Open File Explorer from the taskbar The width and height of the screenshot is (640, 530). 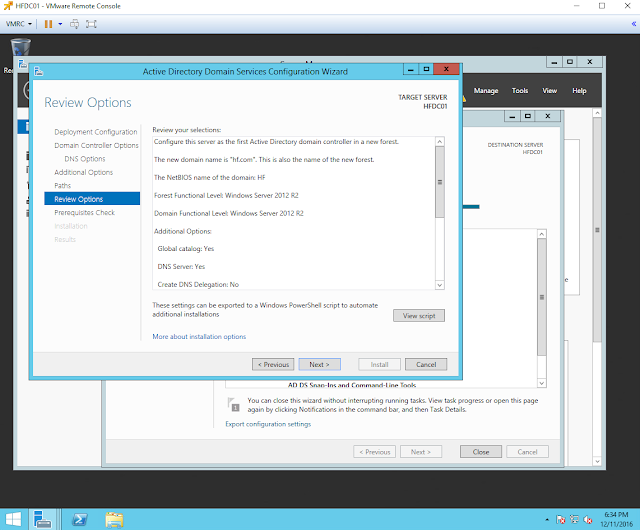(x=114, y=519)
